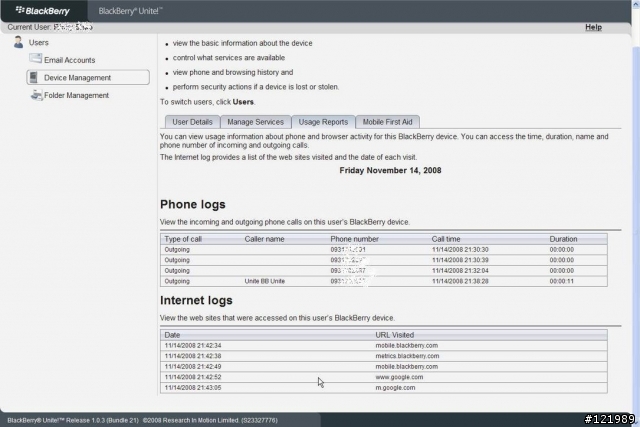Click the Internet logs heading

coord(196,300)
